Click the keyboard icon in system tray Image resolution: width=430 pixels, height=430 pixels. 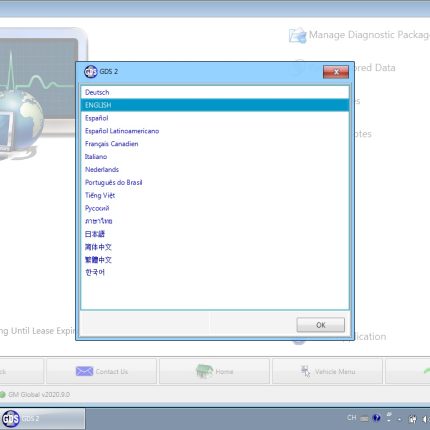364,419
